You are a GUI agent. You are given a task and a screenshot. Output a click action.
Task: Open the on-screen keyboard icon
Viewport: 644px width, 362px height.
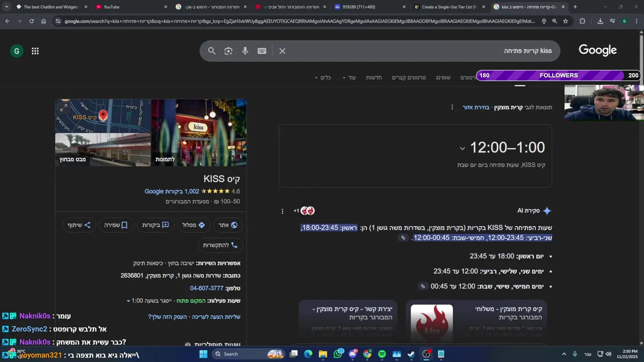pyautogui.click(x=262, y=51)
